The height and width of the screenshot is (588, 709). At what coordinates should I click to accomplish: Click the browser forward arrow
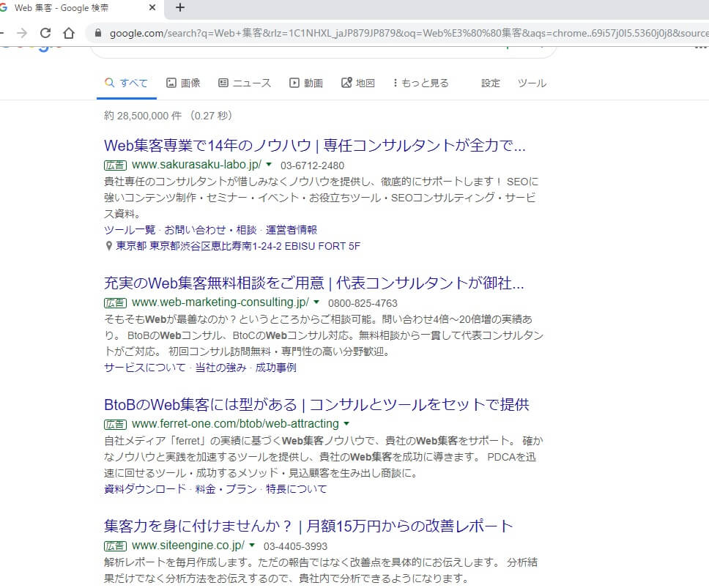(22, 33)
